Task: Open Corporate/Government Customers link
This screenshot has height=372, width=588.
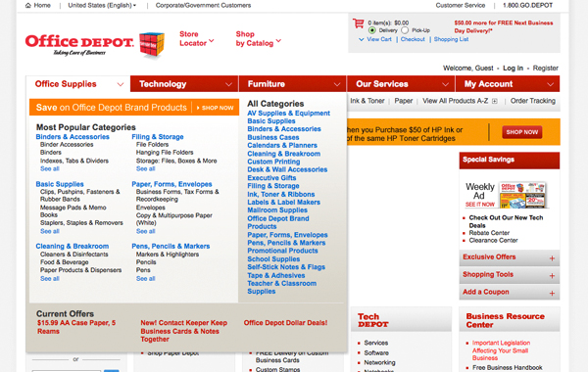Action: [x=203, y=5]
